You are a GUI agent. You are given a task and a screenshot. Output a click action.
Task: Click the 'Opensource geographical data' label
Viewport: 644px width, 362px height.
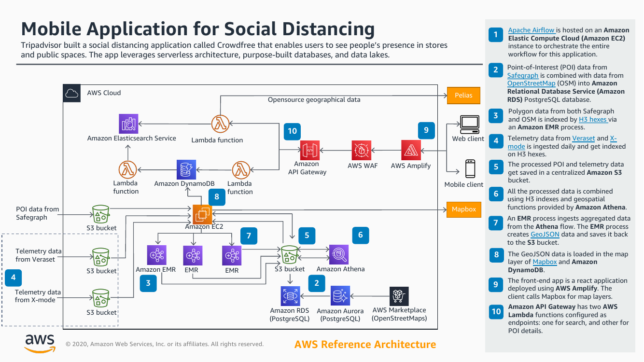314,99
